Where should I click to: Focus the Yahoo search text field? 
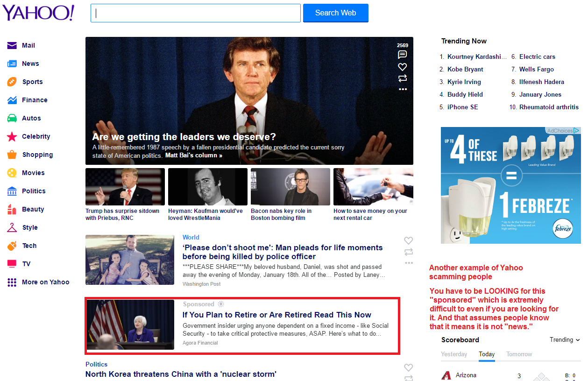196,13
